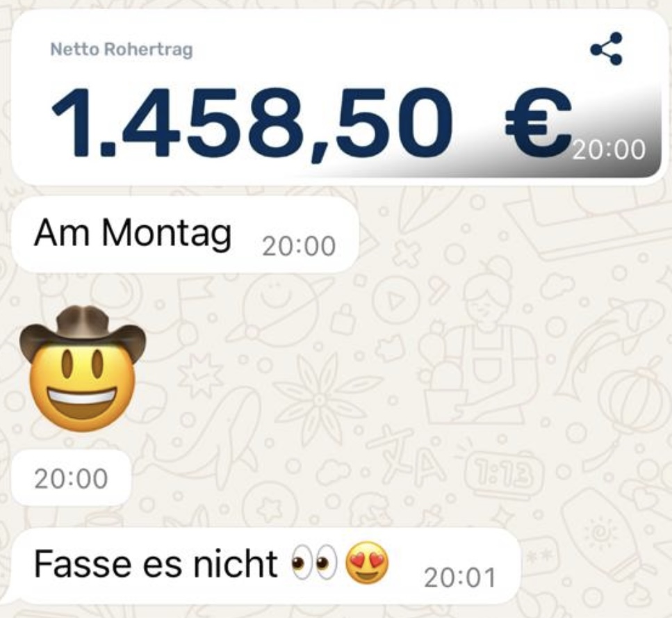Screen dimensions: 672x618
Task: Tap the heart-eyes emoji in the last message
Action: click(x=368, y=563)
